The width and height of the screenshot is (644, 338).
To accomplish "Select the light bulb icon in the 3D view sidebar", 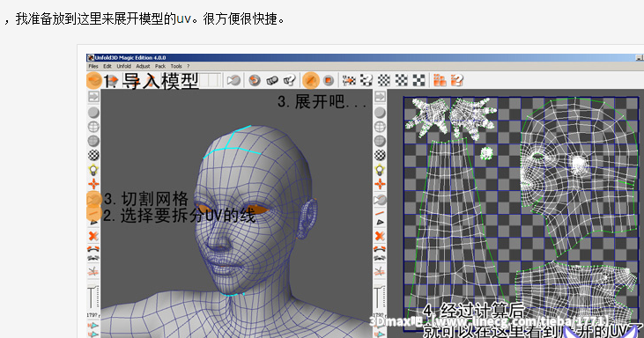I will coord(93,169).
